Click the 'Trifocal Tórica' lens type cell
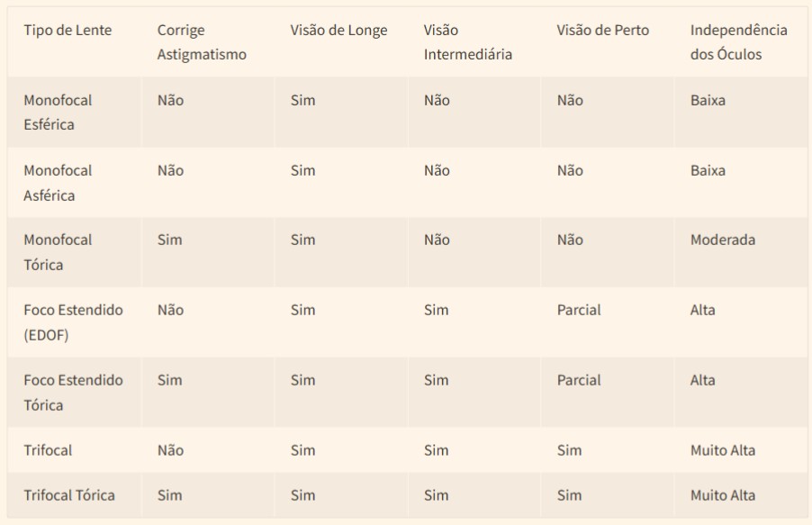812x525 pixels. pos(69,495)
